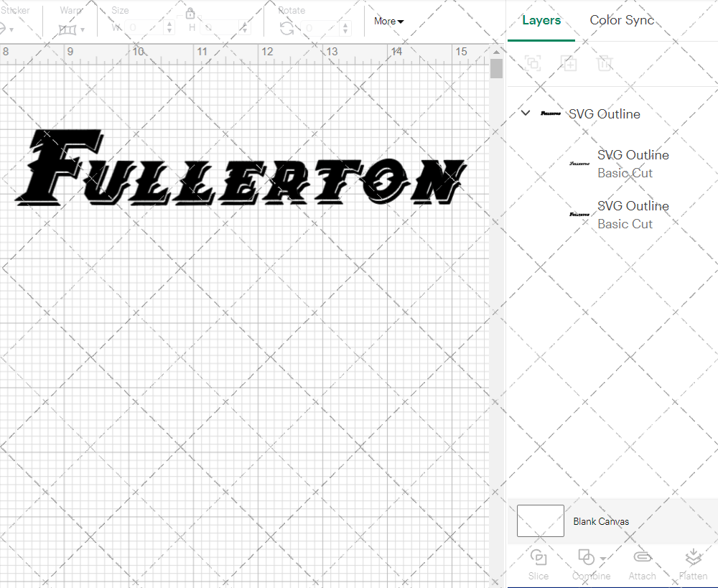Click the Attach tool icon
The height and width of the screenshot is (588, 718).
pyautogui.click(x=642, y=558)
